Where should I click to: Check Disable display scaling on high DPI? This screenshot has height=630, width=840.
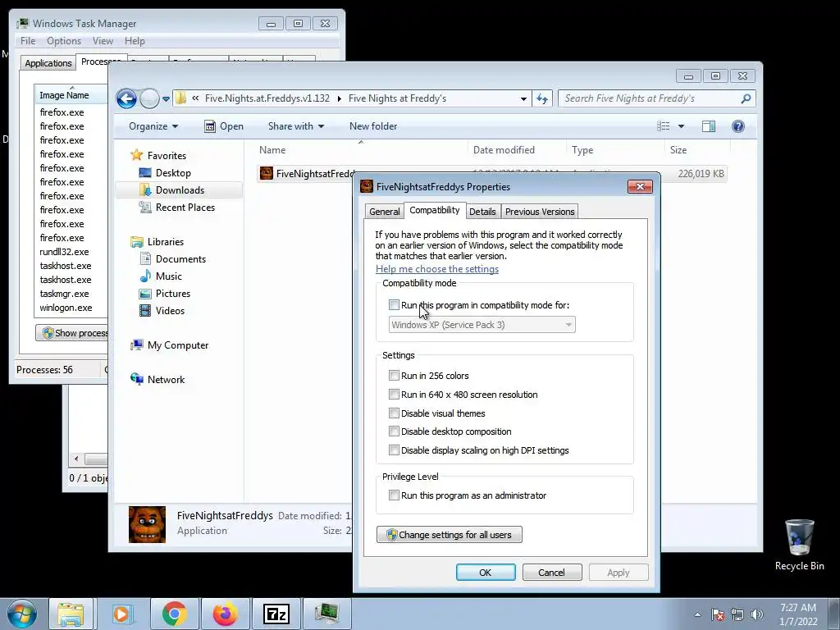(x=394, y=450)
